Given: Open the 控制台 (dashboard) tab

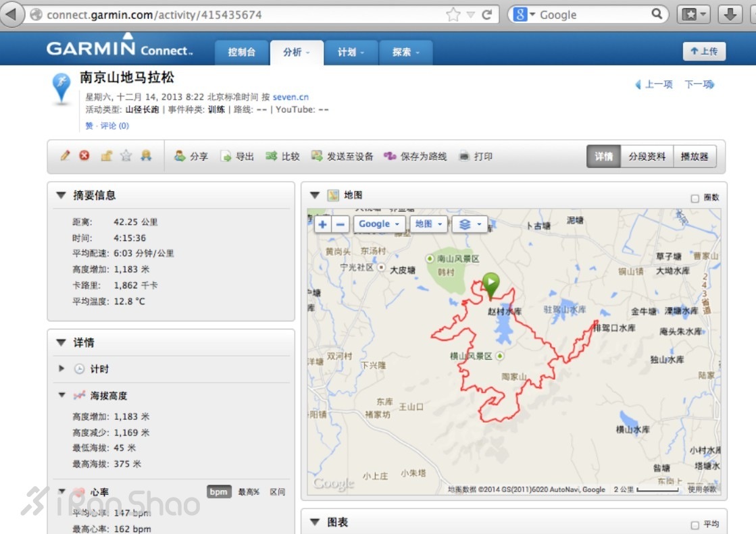Looking at the screenshot, I should coord(242,52).
